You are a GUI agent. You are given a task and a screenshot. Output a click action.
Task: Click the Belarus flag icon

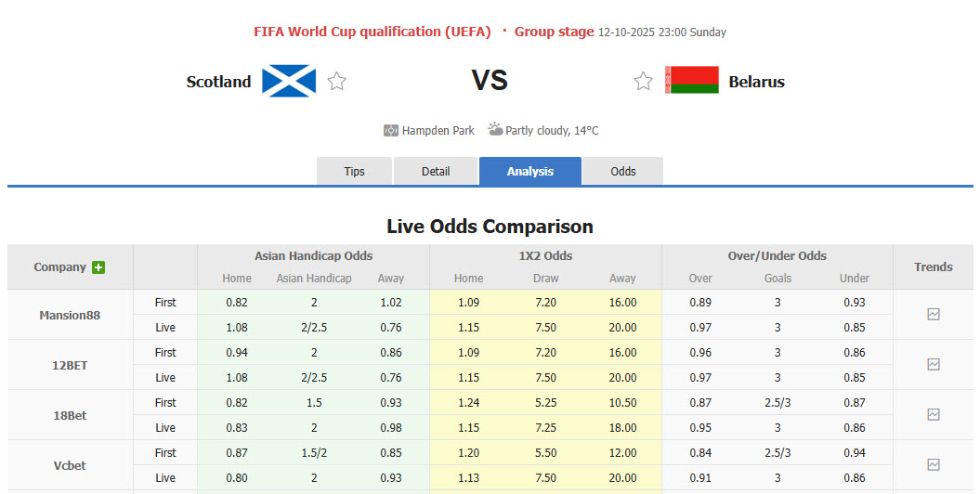692,81
